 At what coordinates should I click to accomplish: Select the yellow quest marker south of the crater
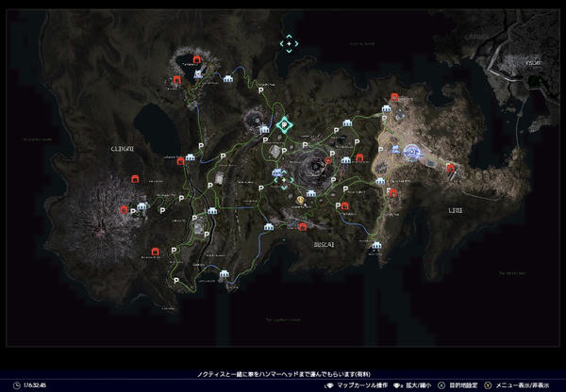pyautogui.click(x=300, y=200)
